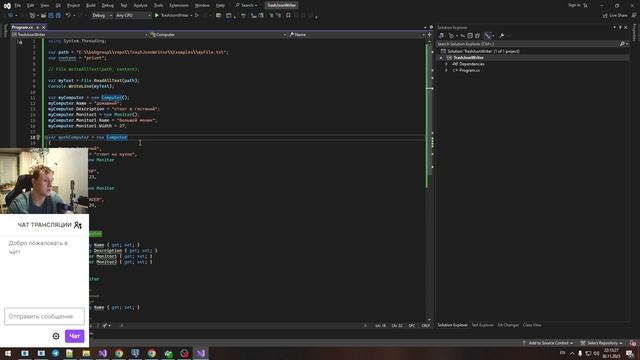Viewport: 640px width, 360px height.
Task: Open the Window menu
Action: pyautogui.click(x=202, y=5)
